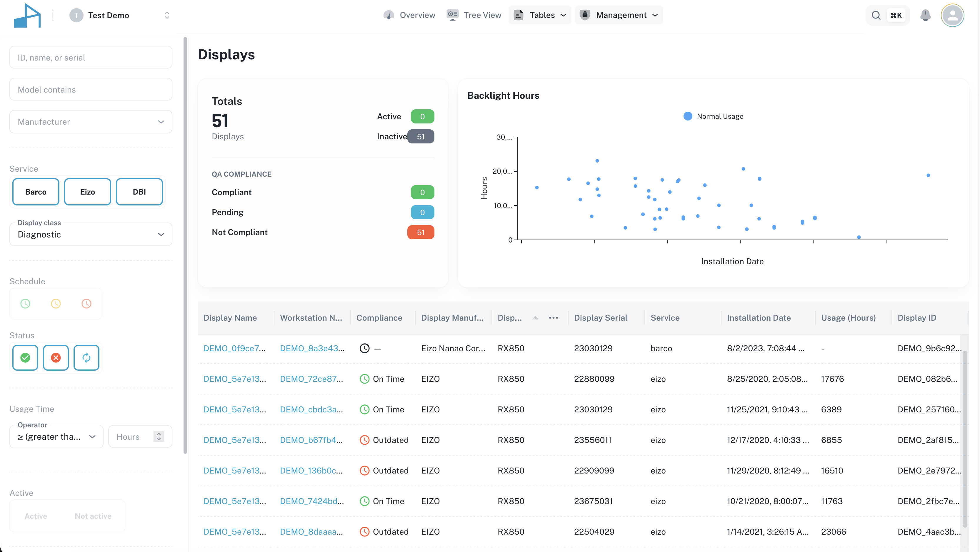The image size is (980, 552).
Task: Filter by yellow schedule clock icon
Action: [56, 303]
